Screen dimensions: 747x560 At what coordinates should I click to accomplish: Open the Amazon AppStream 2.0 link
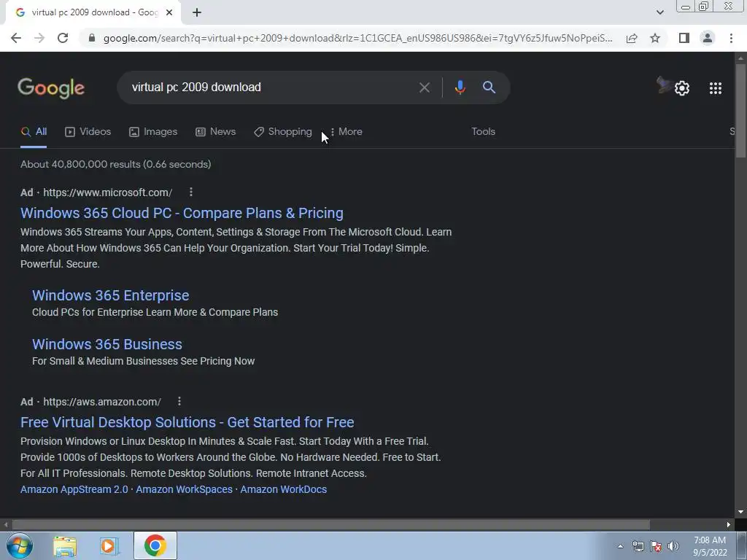tap(74, 489)
